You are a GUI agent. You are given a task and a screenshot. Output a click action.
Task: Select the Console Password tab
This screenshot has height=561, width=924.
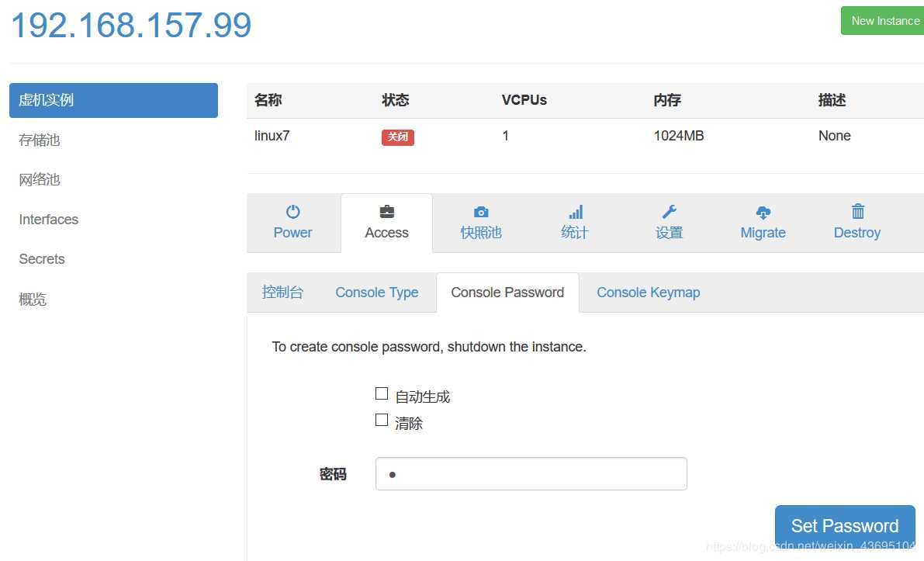pyautogui.click(x=507, y=293)
